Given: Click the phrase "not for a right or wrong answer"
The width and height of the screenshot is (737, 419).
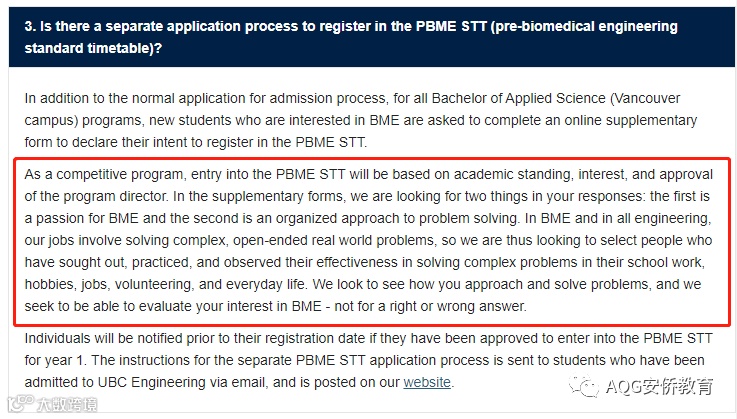Looking at the screenshot, I should tap(430, 306).
